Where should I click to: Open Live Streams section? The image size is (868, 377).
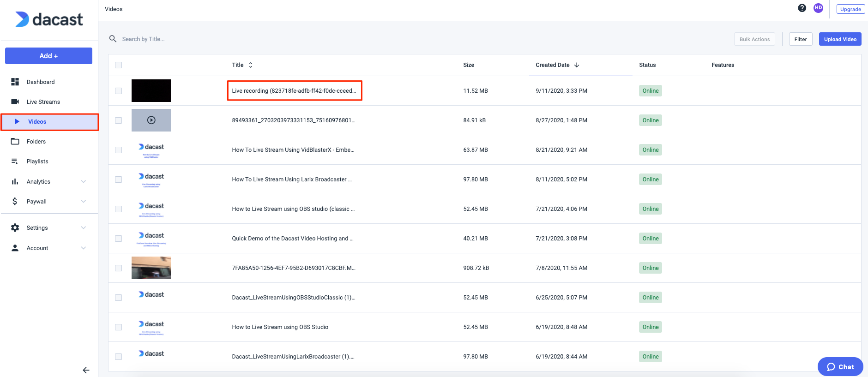(43, 102)
